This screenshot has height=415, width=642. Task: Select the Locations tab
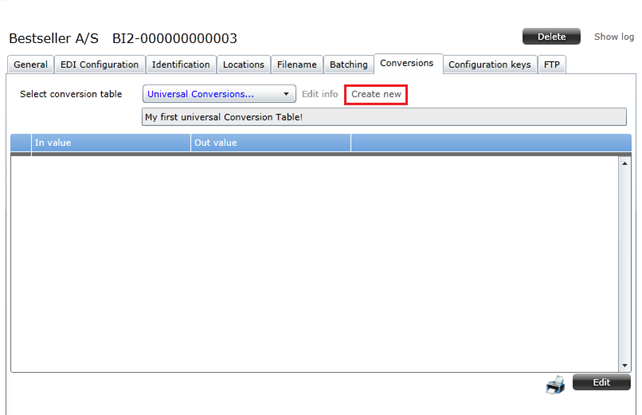(x=243, y=65)
